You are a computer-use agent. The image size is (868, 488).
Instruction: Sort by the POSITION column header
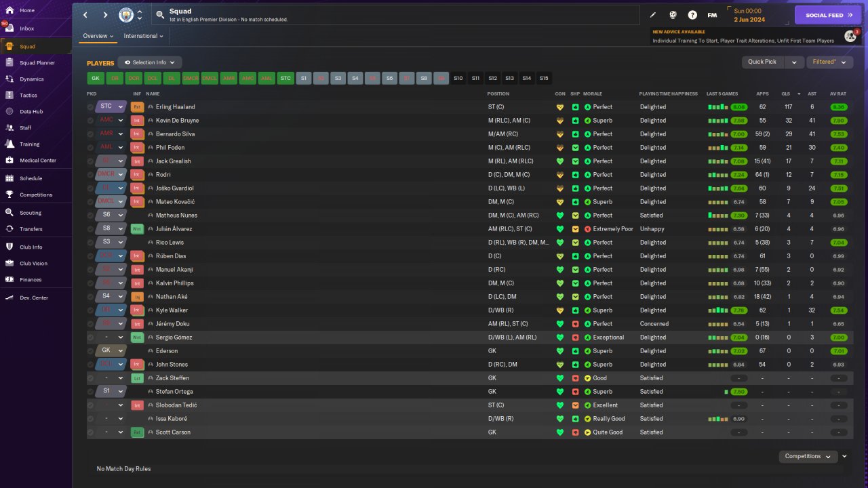coord(498,94)
